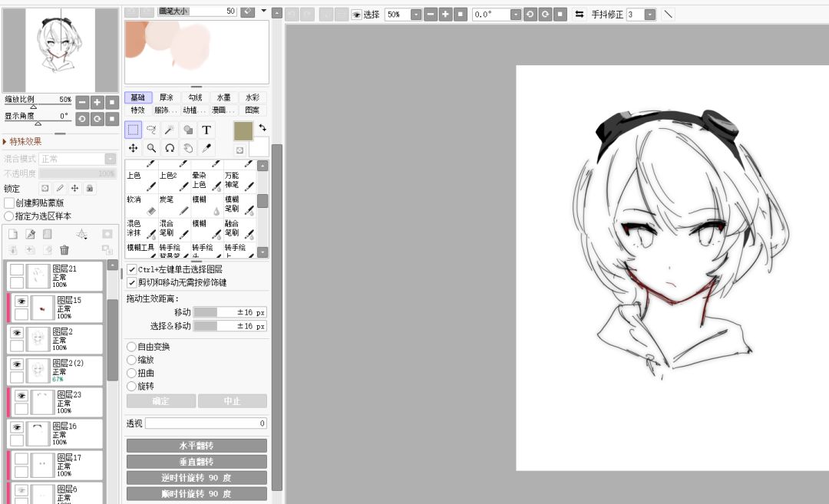Select the lasso selection tool
This screenshot has height=504, width=829.
pyautogui.click(x=151, y=130)
